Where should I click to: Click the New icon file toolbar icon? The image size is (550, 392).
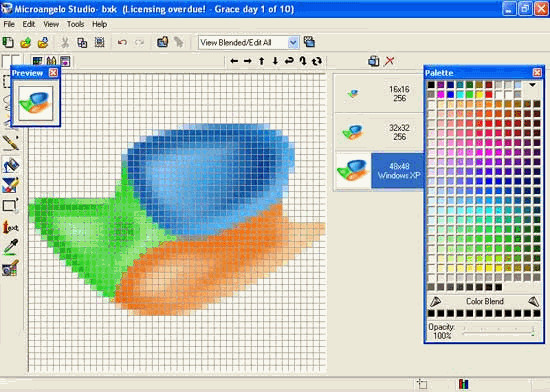pos(8,42)
